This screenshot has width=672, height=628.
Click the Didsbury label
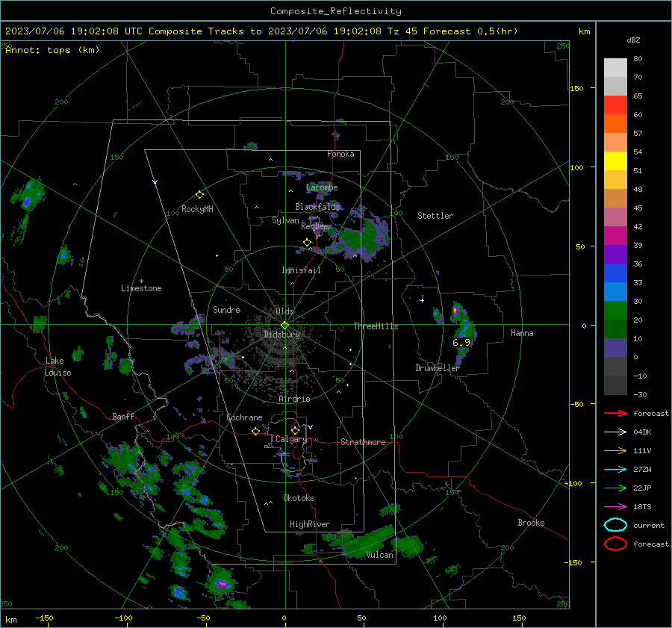coord(281,335)
